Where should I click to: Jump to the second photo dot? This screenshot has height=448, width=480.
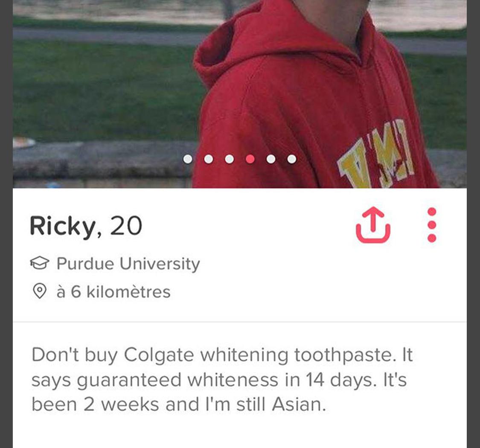pyautogui.click(x=209, y=159)
